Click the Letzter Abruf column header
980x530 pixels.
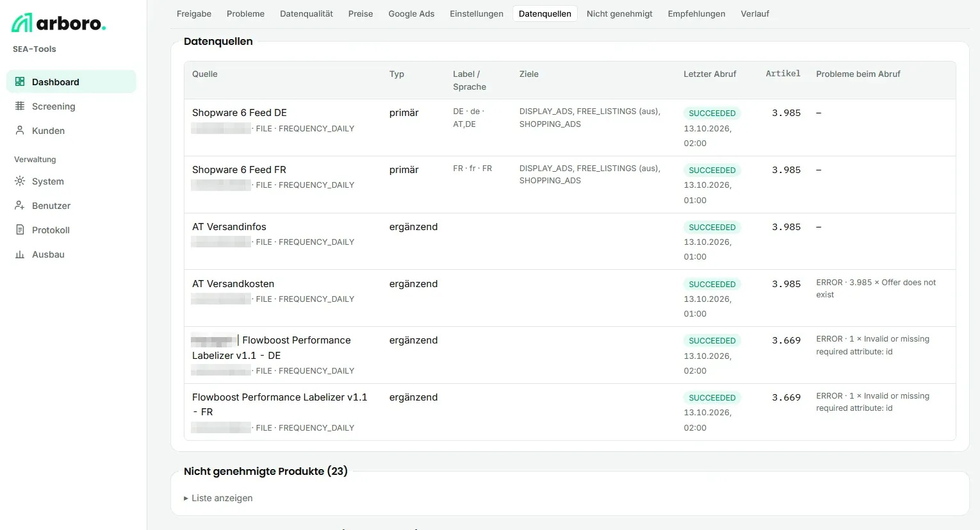tap(710, 74)
